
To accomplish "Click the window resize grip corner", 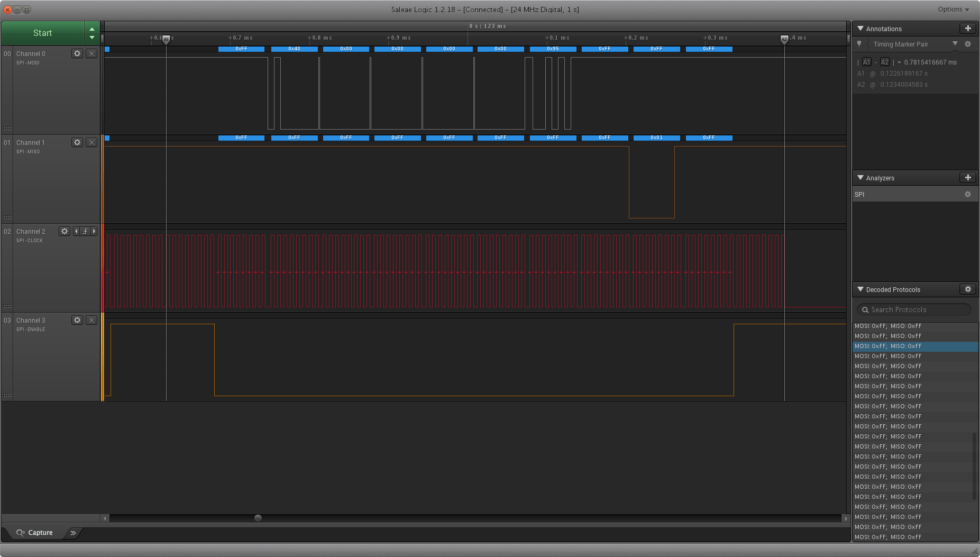I will tap(975, 551).
